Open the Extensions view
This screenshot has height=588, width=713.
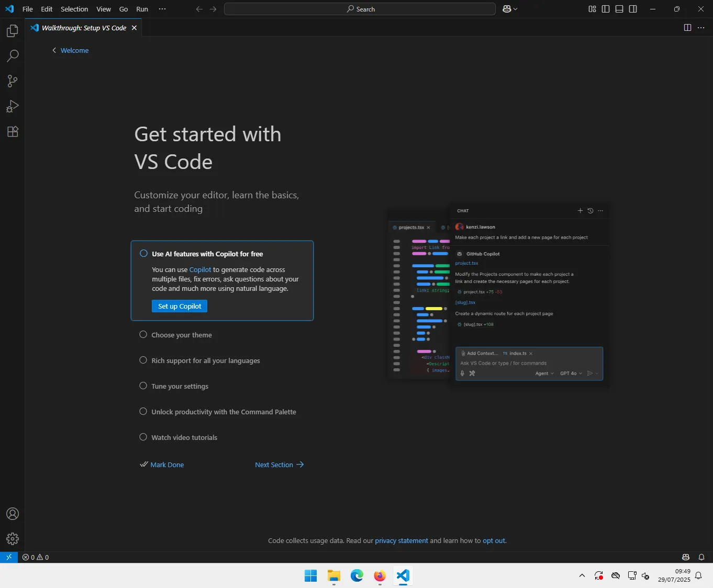coord(13,131)
